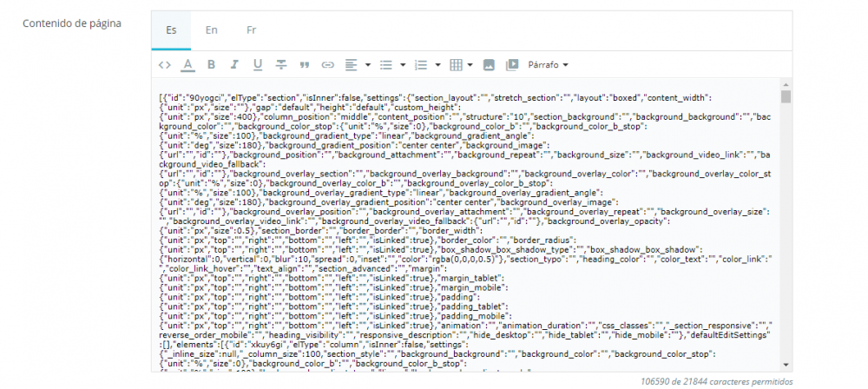The image size is (868, 389).
Task: Open Párrafo format dropdown
Action: (548, 65)
